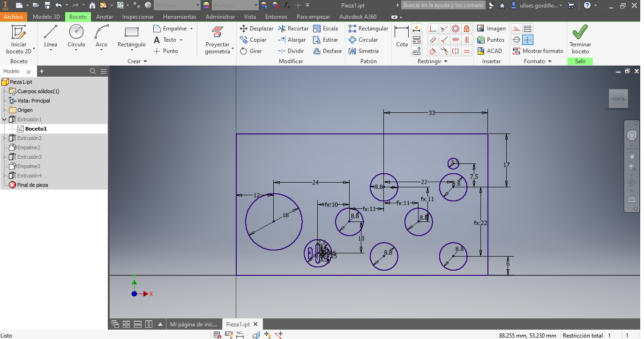Expand the Cuerpos sólidos(1) node

[5, 91]
